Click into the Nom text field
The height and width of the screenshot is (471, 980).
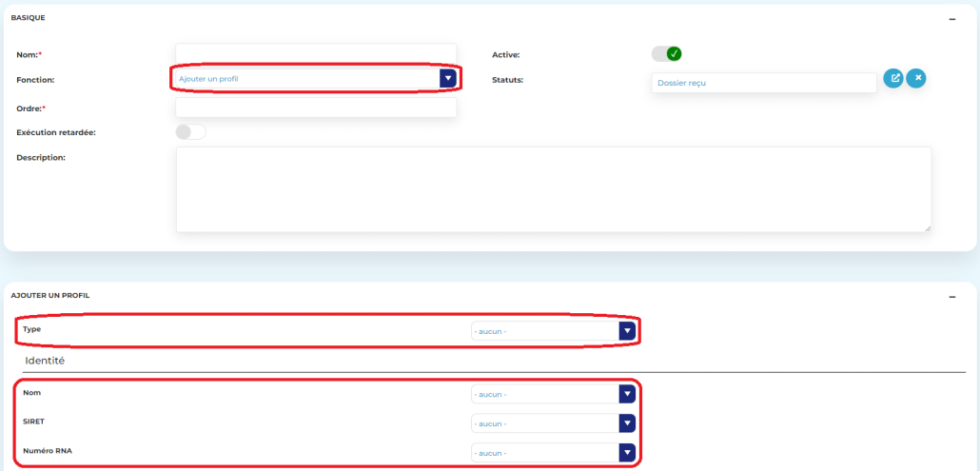click(x=316, y=53)
